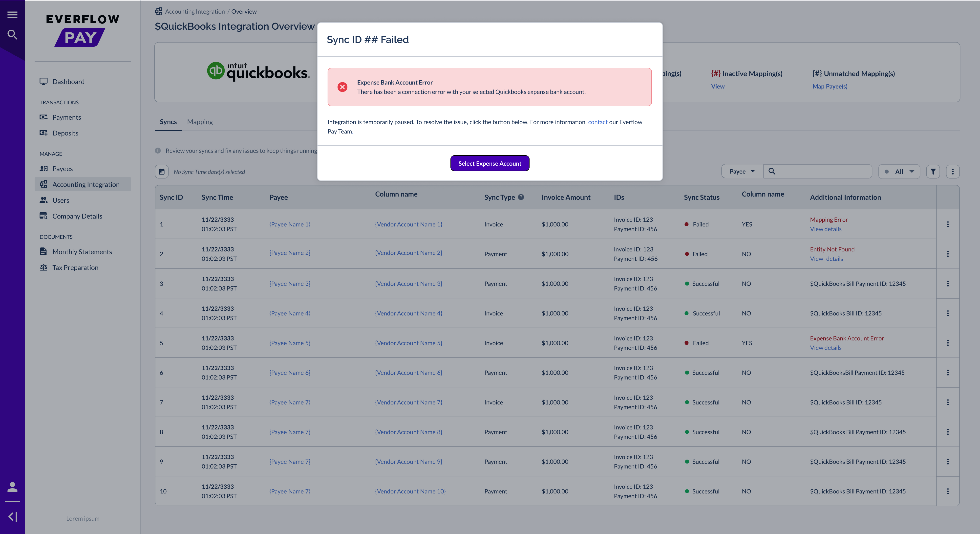This screenshot has height=534, width=980.
Task: Open Monthly Statements page
Action: (x=82, y=252)
